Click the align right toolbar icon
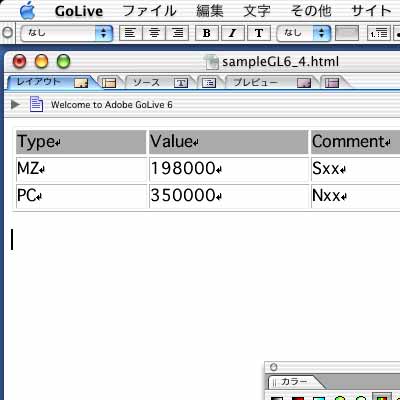Screen dimensions: 400x400 pyautogui.click(x=177, y=33)
